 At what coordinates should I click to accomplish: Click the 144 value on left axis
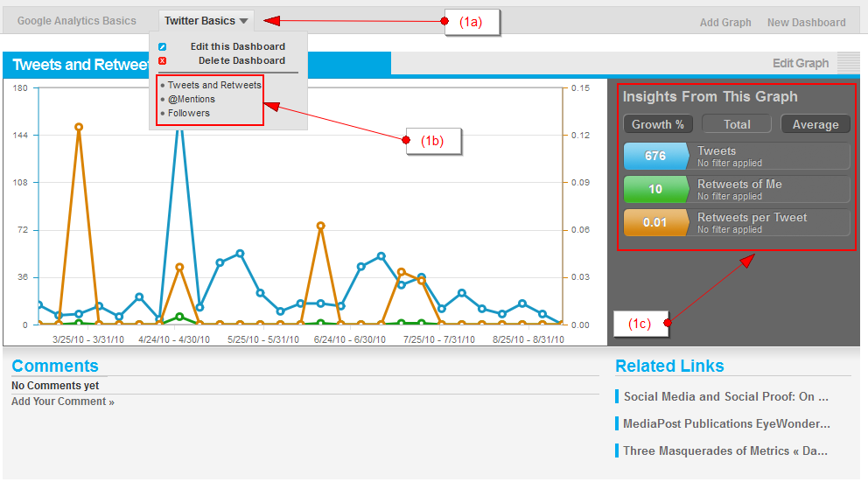coord(20,135)
